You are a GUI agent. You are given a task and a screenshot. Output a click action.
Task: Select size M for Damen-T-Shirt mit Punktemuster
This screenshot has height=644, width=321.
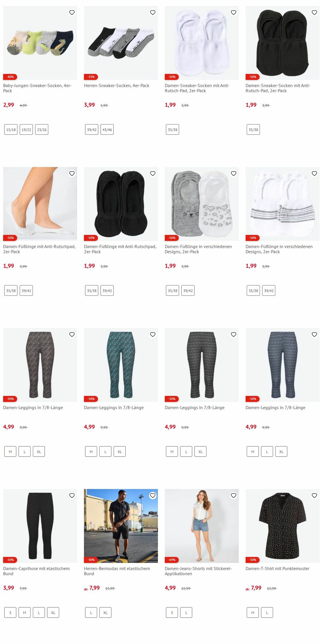point(253,612)
